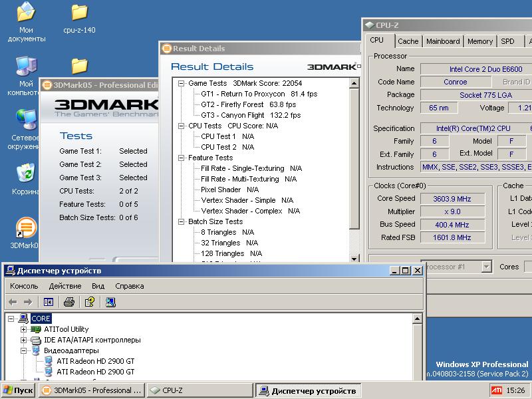Click the first ATI Radeon HD 2900 GT icon
532x399 pixels.
[x=49, y=361]
